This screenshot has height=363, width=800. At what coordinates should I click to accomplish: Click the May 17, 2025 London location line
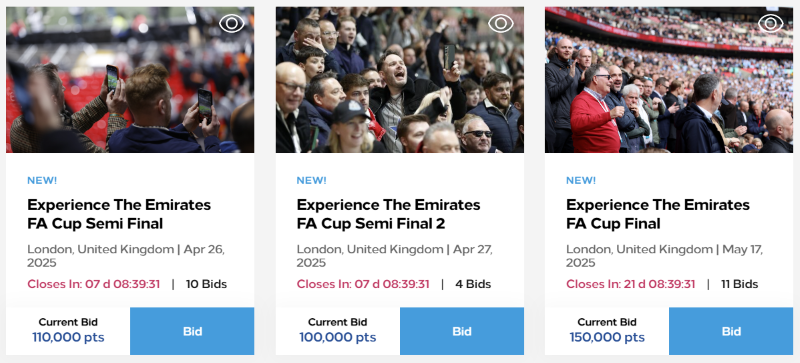click(x=664, y=256)
